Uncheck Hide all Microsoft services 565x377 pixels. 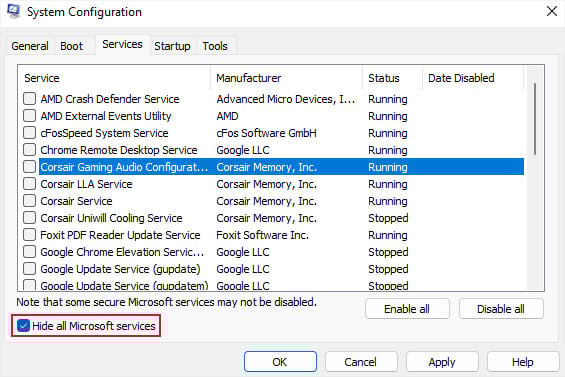[x=23, y=326]
